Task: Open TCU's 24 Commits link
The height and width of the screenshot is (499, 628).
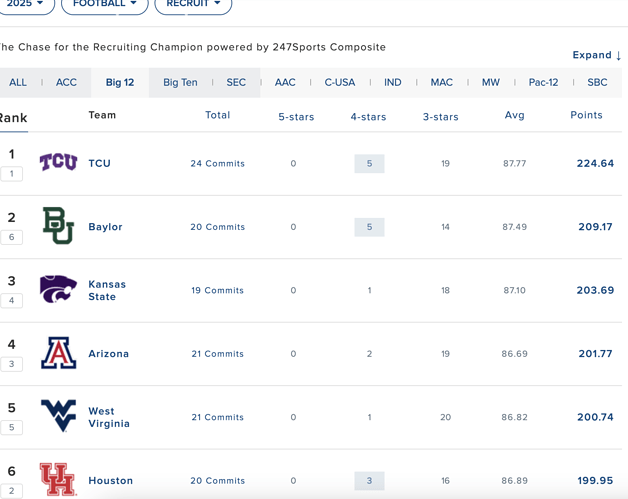Action: (x=217, y=163)
